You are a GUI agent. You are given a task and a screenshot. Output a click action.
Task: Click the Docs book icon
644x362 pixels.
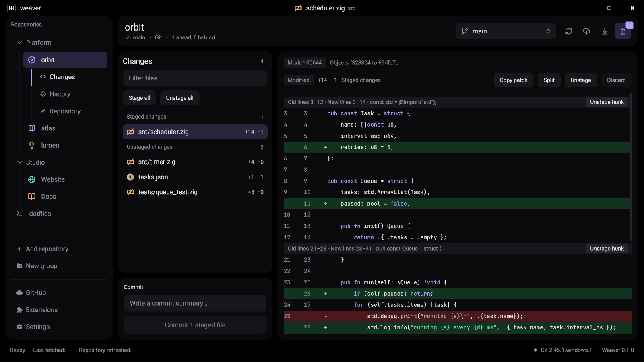click(32, 197)
